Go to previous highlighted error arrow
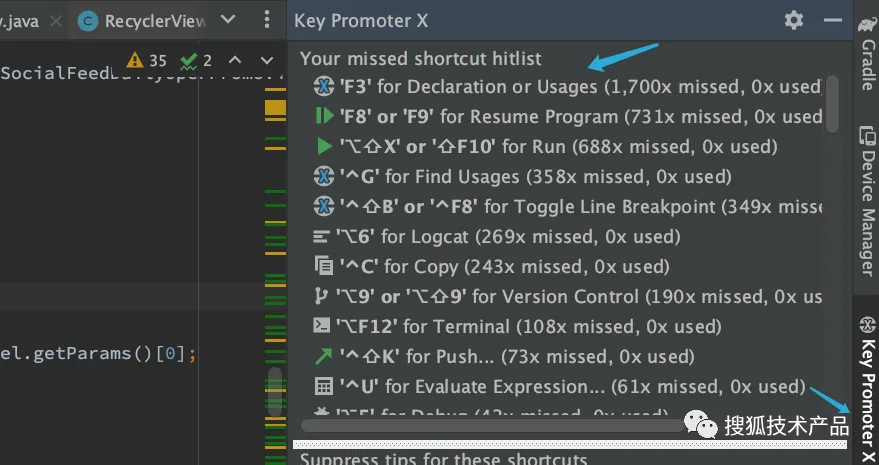879x465 pixels. (x=235, y=61)
